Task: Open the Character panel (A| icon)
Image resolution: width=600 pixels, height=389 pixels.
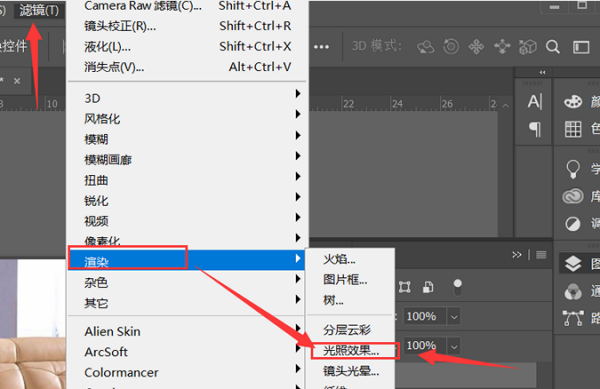Action: 535,101
